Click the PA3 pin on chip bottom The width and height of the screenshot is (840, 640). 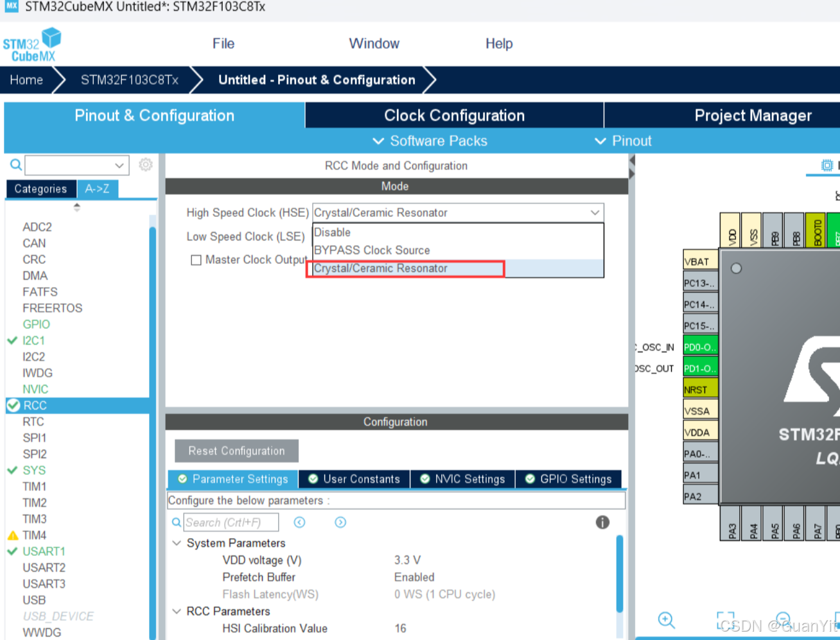point(731,523)
